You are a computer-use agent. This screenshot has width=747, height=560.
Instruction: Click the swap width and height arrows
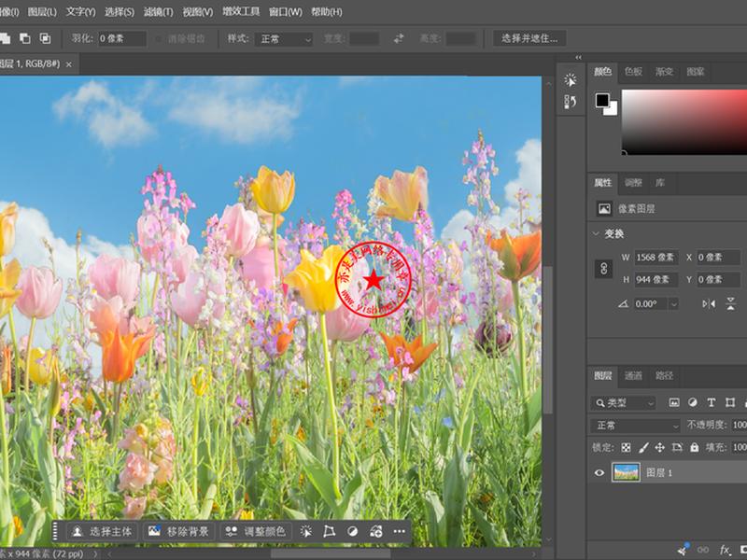coord(399,38)
